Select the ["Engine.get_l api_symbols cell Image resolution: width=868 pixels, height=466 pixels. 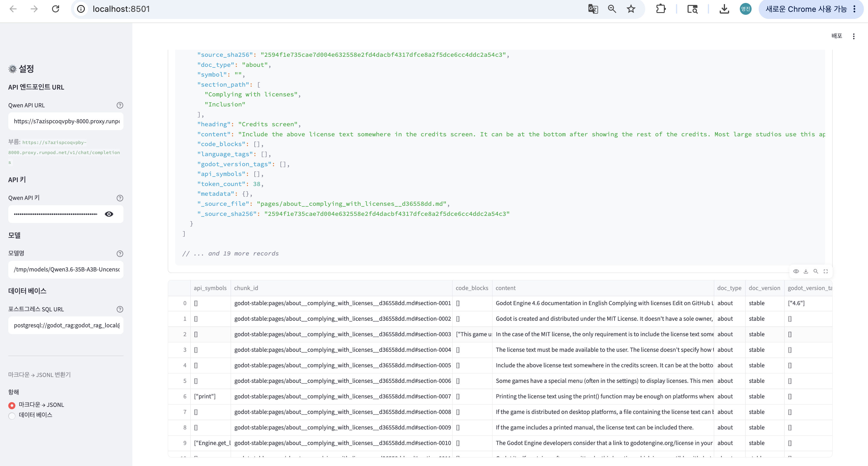pos(210,443)
